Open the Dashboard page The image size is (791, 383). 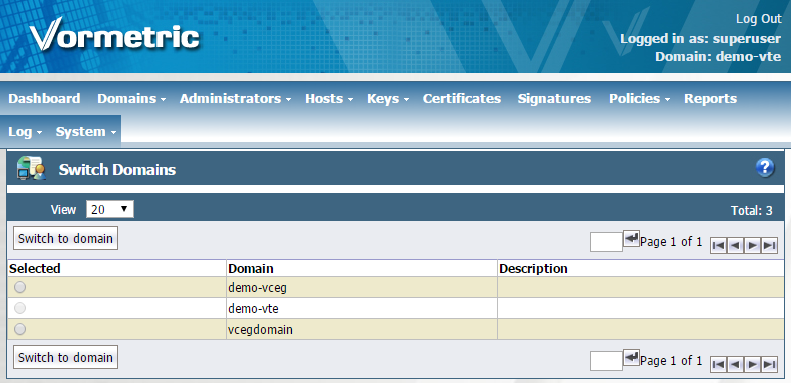click(44, 98)
